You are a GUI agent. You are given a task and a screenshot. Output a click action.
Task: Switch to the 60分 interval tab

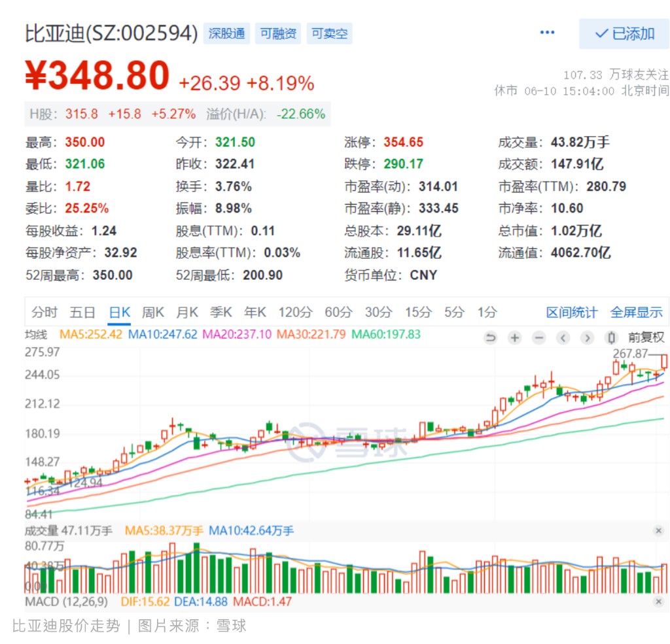(x=338, y=313)
